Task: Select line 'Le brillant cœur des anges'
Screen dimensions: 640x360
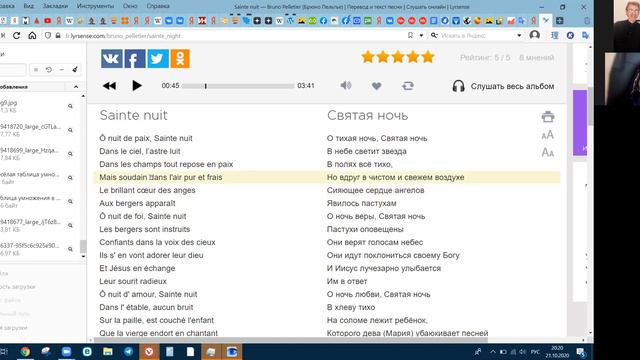Action: pos(147,190)
